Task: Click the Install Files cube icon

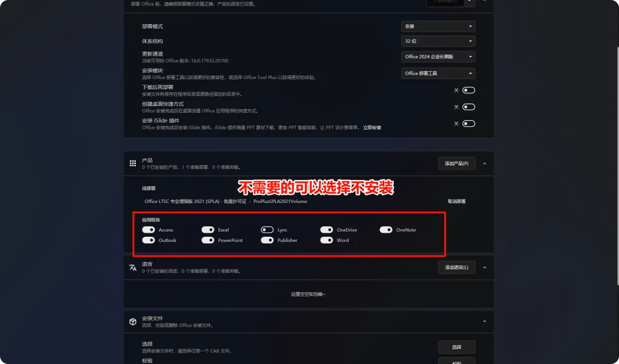Action: [x=132, y=322]
